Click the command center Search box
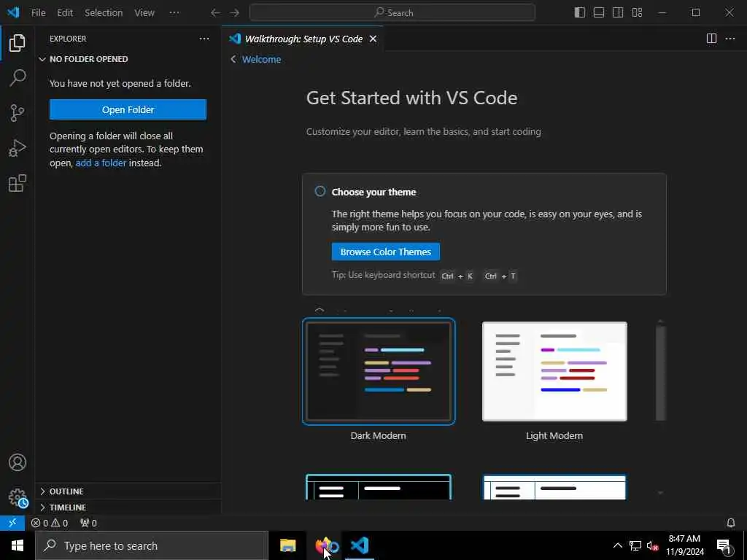 [392, 12]
